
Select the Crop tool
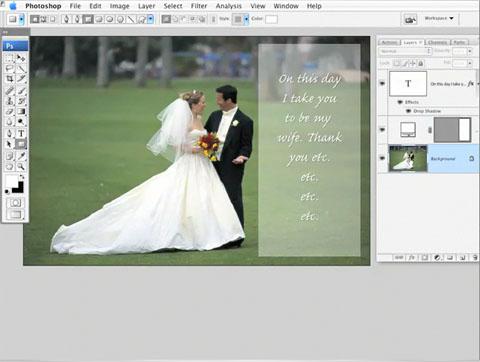click(10, 79)
